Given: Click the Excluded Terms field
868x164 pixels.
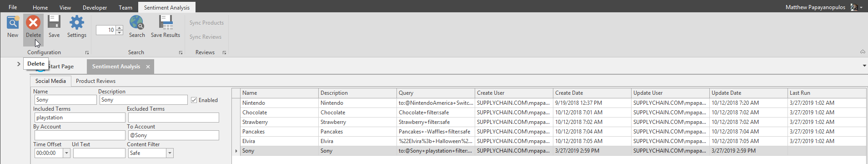Looking at the screenshot, I should (x=173, y=118).
